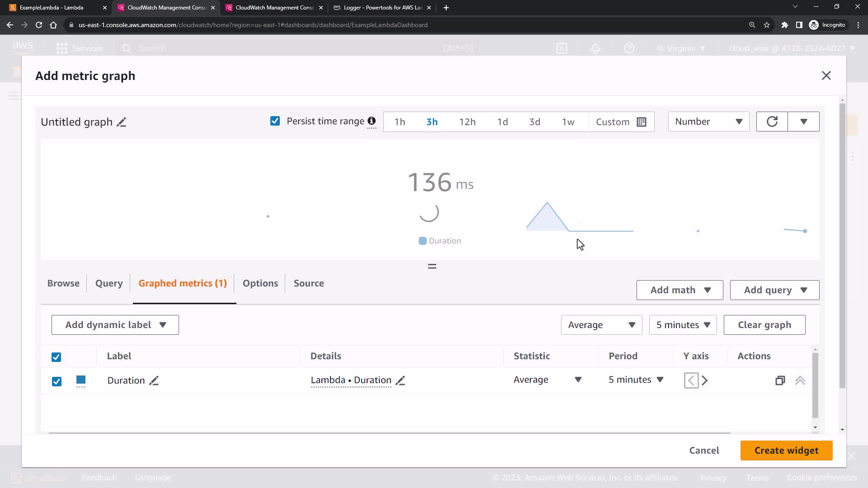The height and width of the screenshot is (488, 868).
Task: Move metric to right Y axis arrow
Action: point(705,380)
